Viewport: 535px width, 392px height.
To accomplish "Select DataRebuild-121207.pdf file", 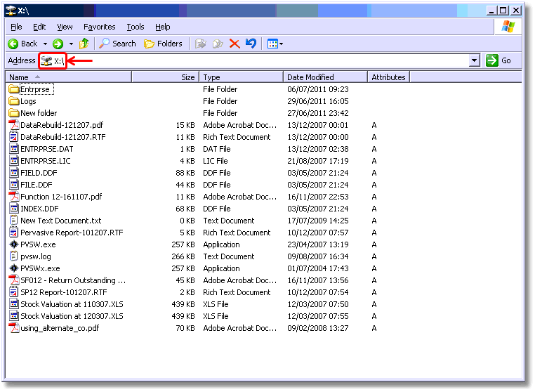I will (60, 125).
